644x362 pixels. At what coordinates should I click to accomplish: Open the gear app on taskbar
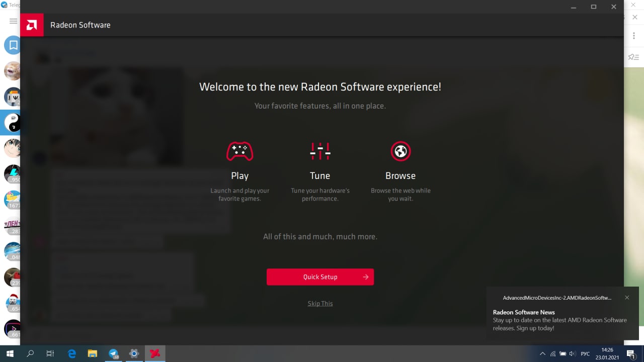click(134, 353)
